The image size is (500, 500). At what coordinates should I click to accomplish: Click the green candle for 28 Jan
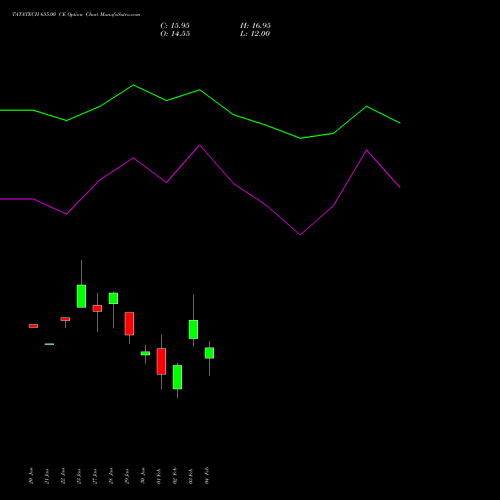pos(113,298)
